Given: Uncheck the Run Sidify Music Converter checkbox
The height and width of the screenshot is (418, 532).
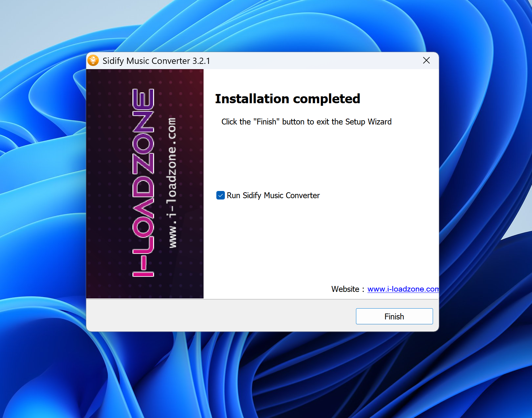Looking at the screenshot, I should pyautogui.click(x=221, y=196).
